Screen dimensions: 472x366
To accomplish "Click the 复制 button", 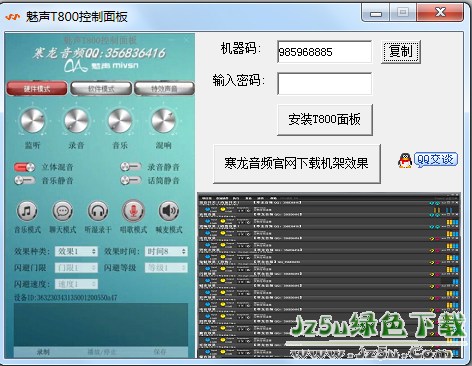I will (401, 52).
